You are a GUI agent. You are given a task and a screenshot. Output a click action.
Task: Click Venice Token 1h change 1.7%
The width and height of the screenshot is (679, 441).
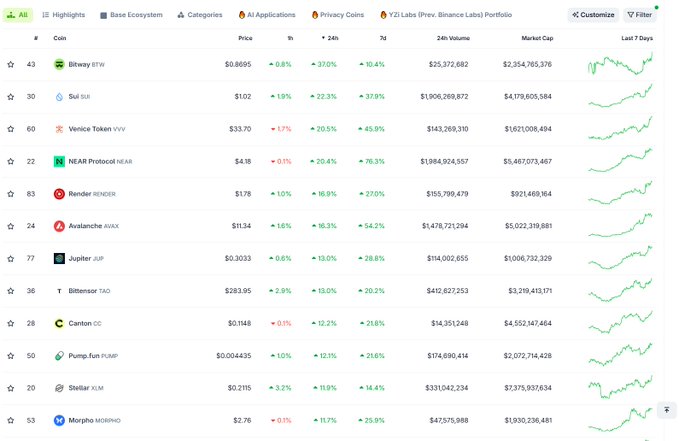point(281,129)
